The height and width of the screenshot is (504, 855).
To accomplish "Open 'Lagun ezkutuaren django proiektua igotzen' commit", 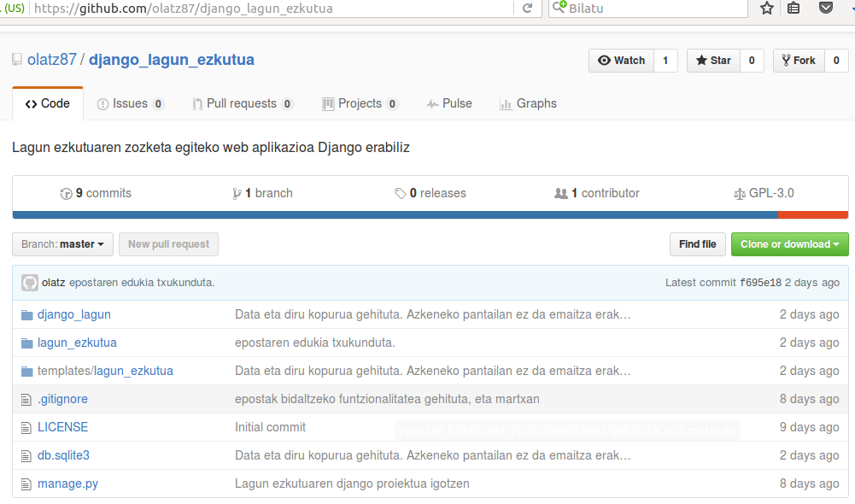I will [352, 483].
